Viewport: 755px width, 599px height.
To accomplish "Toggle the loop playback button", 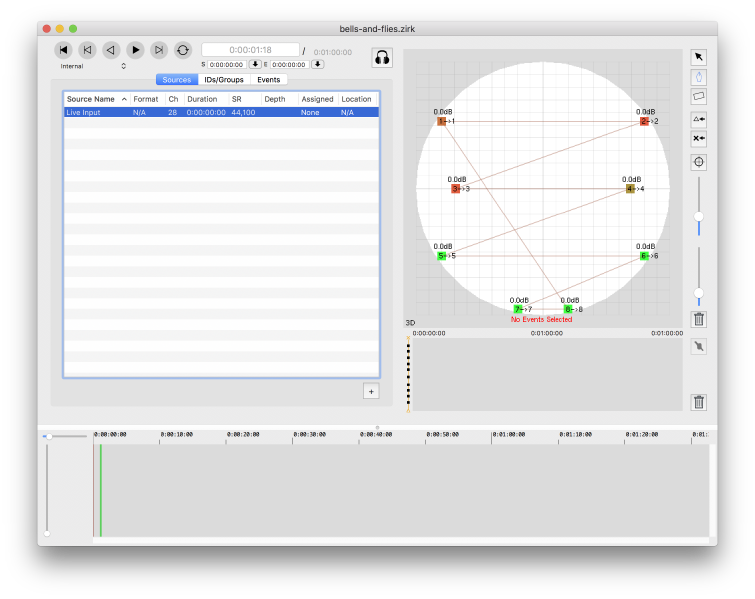I will point(183,50).
